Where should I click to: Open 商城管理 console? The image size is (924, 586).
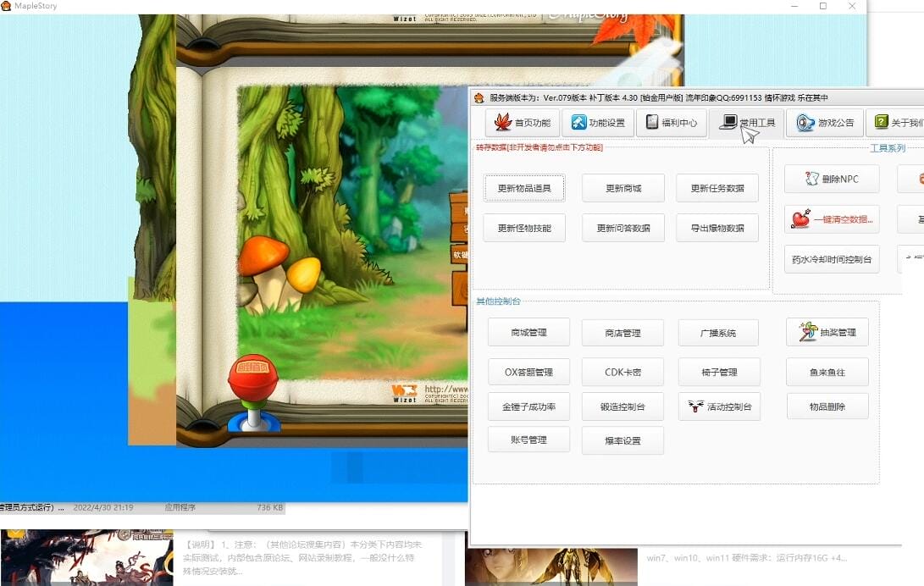point(528,332)
